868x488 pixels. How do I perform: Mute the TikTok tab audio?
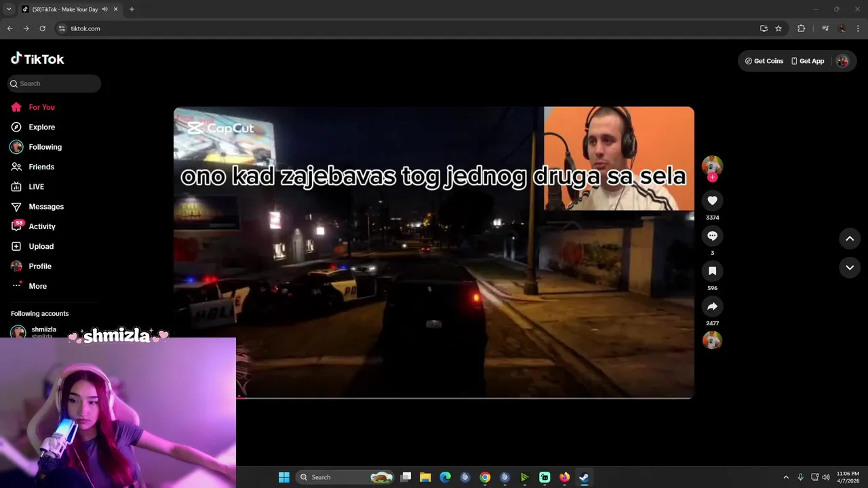[x=104, y=9]
